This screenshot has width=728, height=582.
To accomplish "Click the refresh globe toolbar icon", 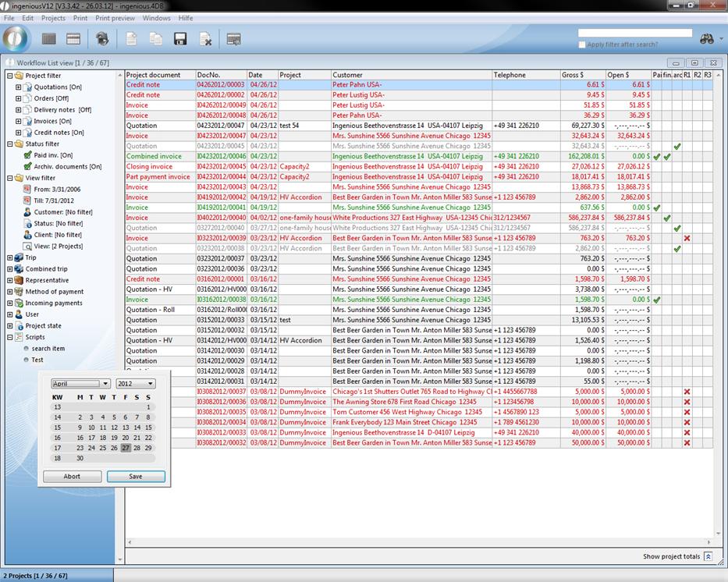I will click(101, 39).
